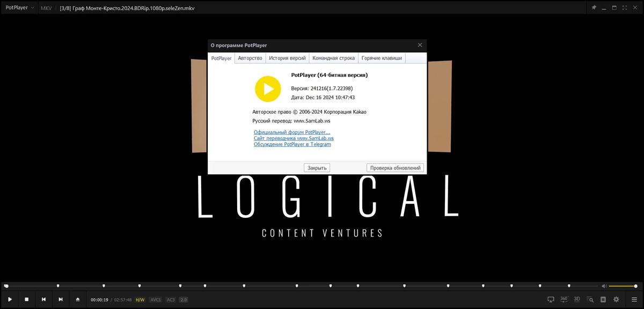Jump to the previous file
This screenshot has width=644, height=309.
tap(43, 299)
